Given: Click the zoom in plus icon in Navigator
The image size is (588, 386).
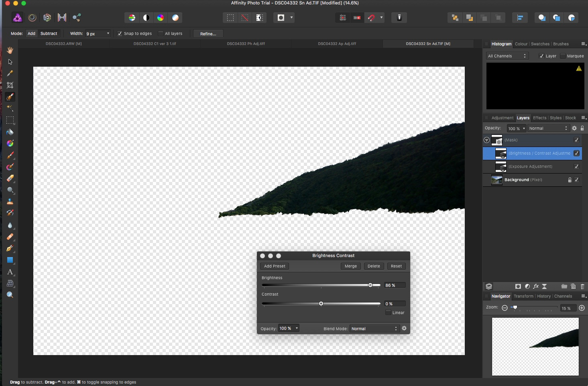Looking at the screenshot, I should tap(582, 308).
